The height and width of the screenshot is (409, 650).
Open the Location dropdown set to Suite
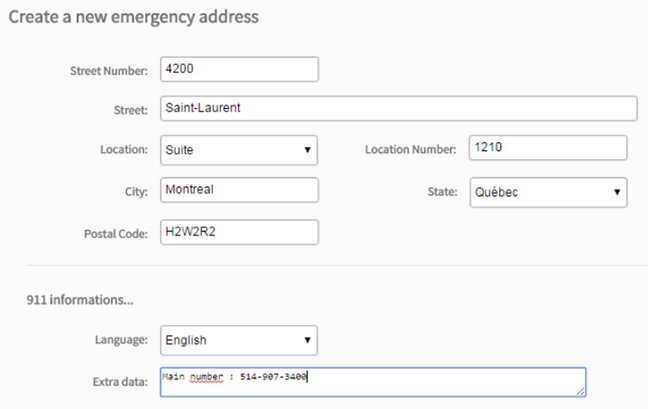(239, 150)
